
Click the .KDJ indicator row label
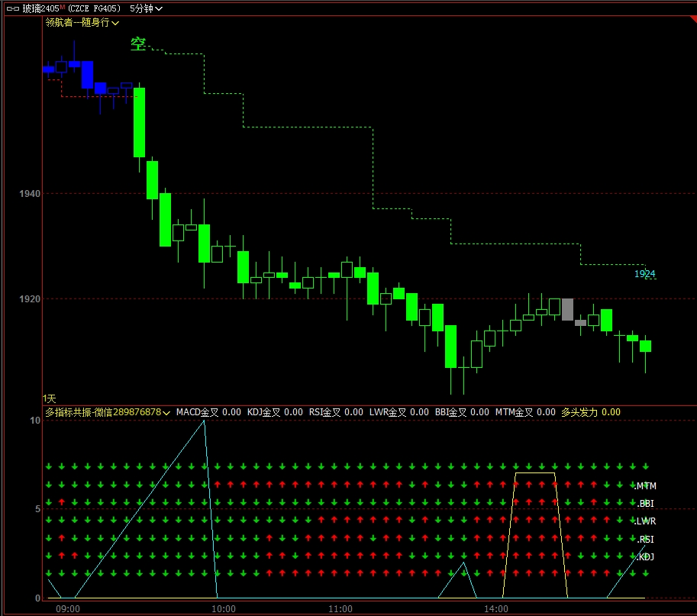click(645, 556)
